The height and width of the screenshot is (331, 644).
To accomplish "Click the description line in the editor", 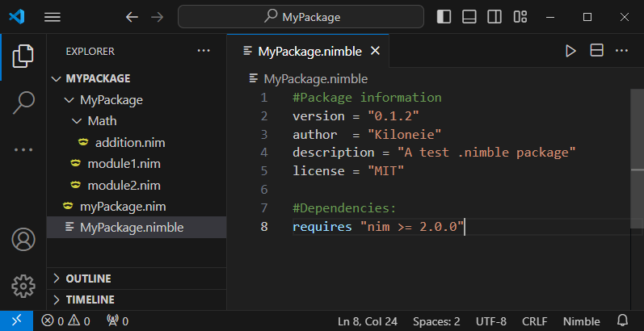I will (434, 153).
